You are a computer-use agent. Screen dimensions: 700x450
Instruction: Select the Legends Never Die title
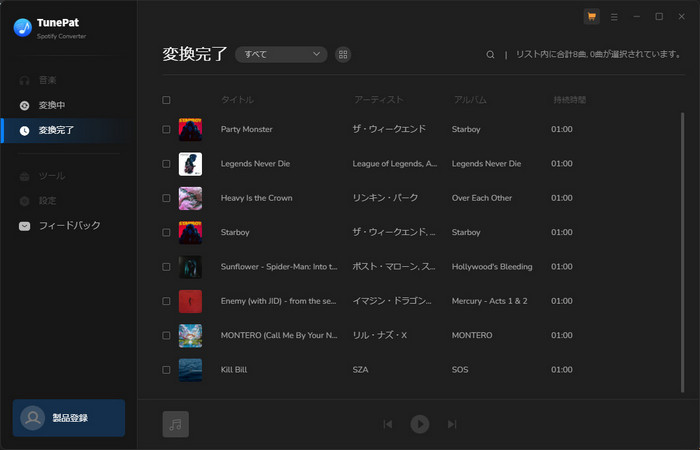coord(255,164)
